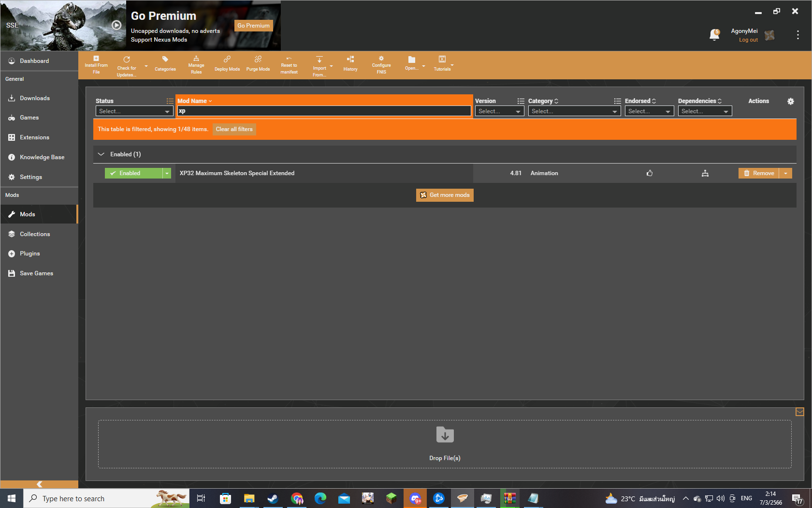The width and height of the screenshot is (812, 508).
Task: Open the Tutorials toolbar item
Action: pos(442,64)
